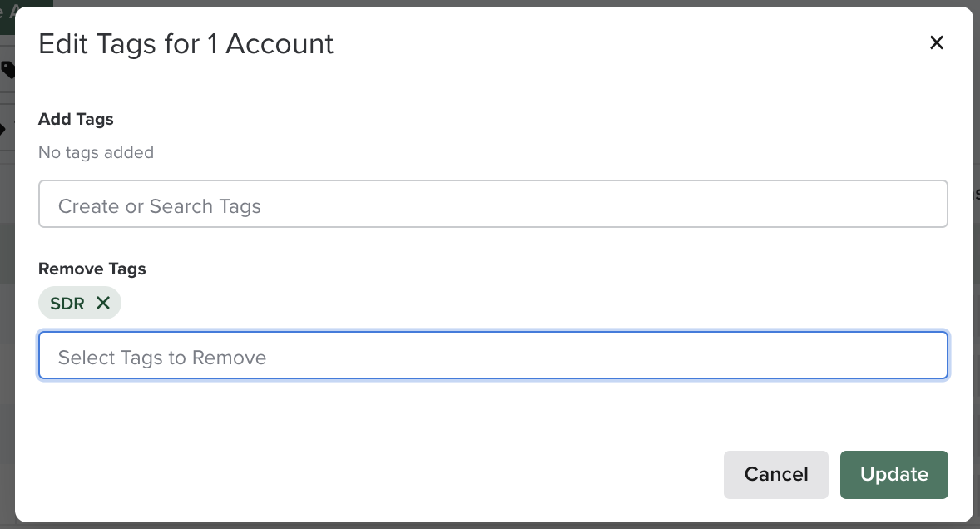Screen dimensions: 980x529
Task: Click the Update button
Action: pyautogui.click(x=893, y=474)
